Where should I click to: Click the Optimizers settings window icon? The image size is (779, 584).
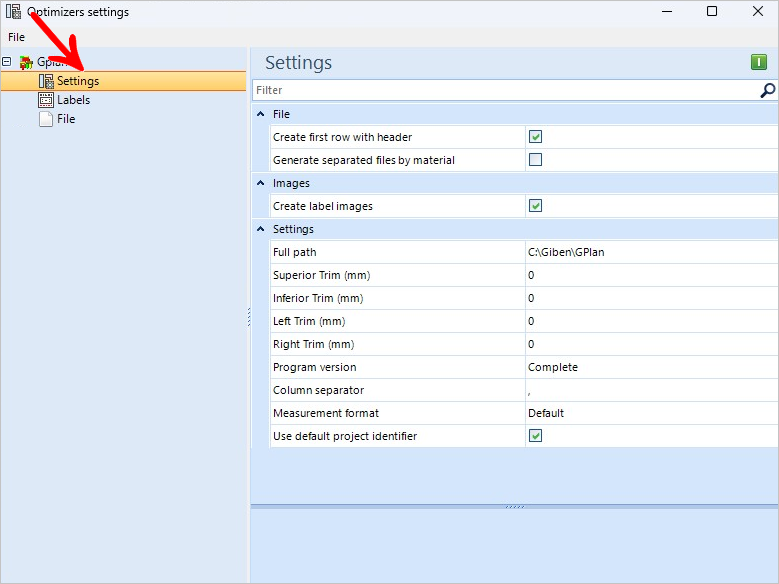point(13,12)
